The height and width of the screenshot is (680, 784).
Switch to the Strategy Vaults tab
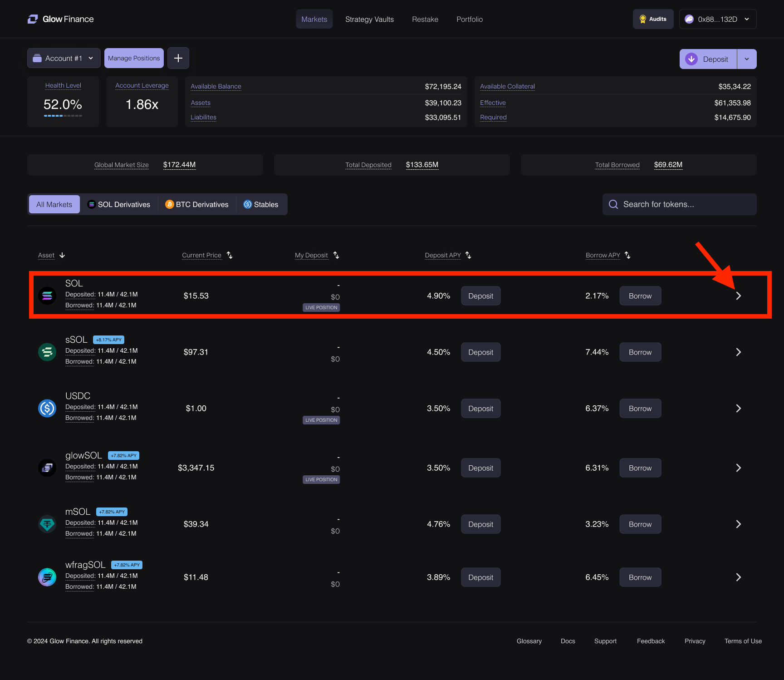pos(369,19)
